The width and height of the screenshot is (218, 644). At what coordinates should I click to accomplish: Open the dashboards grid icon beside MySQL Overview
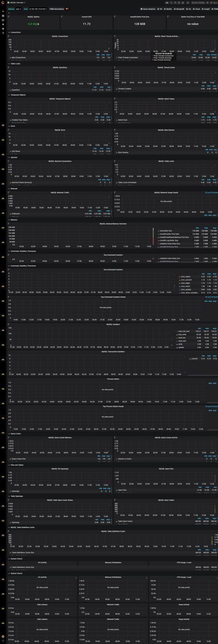tap(8, 3)
